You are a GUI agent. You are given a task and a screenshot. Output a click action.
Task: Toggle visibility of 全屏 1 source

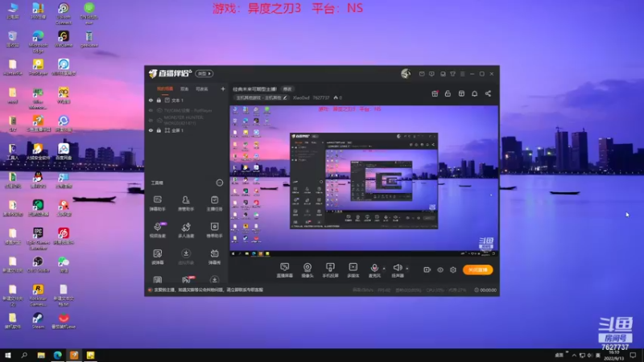coord(151,130)
